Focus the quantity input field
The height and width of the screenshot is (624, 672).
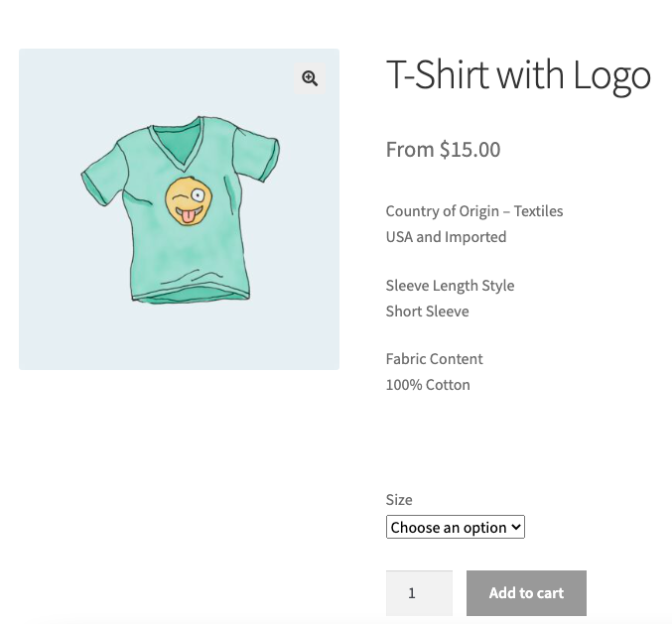[x=418, y=593]
